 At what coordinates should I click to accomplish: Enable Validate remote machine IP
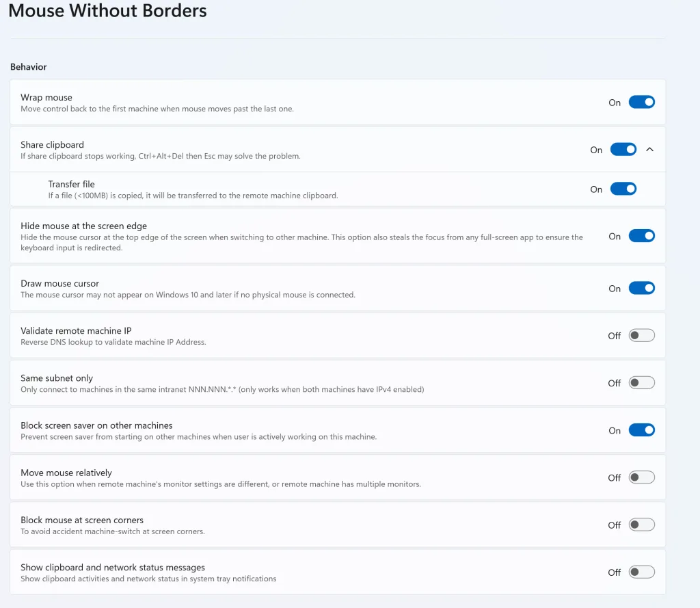(641, 335)
